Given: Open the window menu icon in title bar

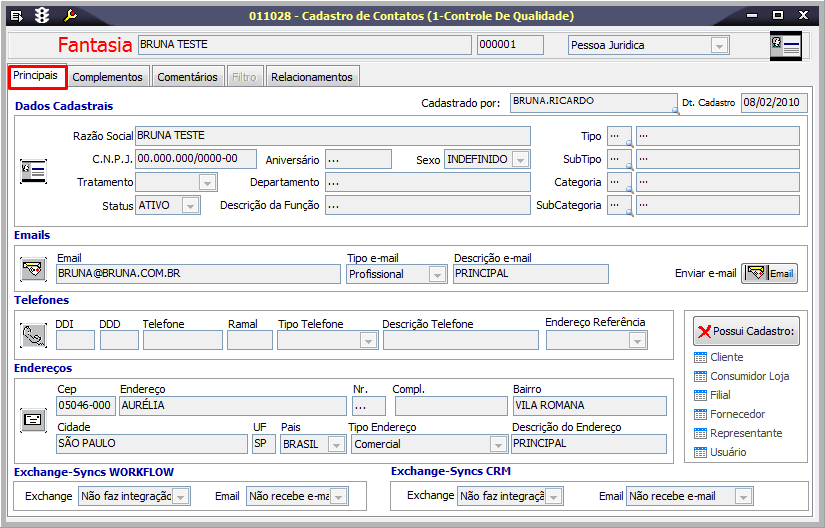Looking at the screenshot, I should tap(16, 15).
